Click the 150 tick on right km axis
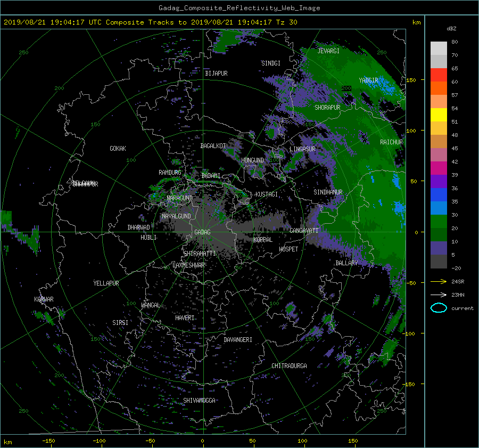Image resolution: width=479 pixels, height=448 pixels. [x=411, y=80]
